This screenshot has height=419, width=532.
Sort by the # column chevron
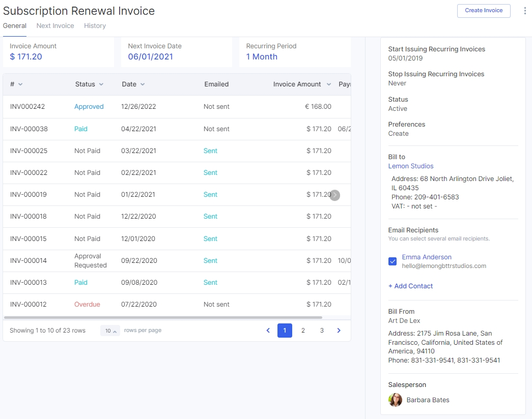[x=20, y=84]
